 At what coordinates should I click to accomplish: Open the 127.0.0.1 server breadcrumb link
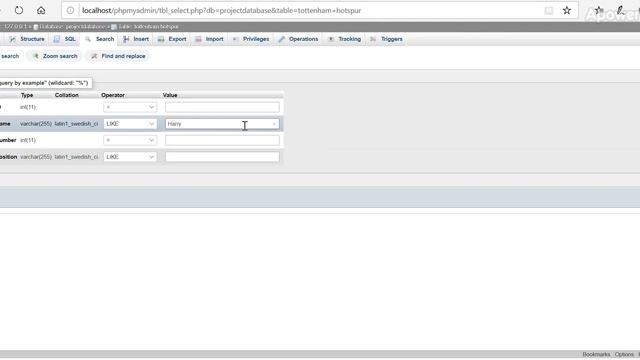pos(15,27)
